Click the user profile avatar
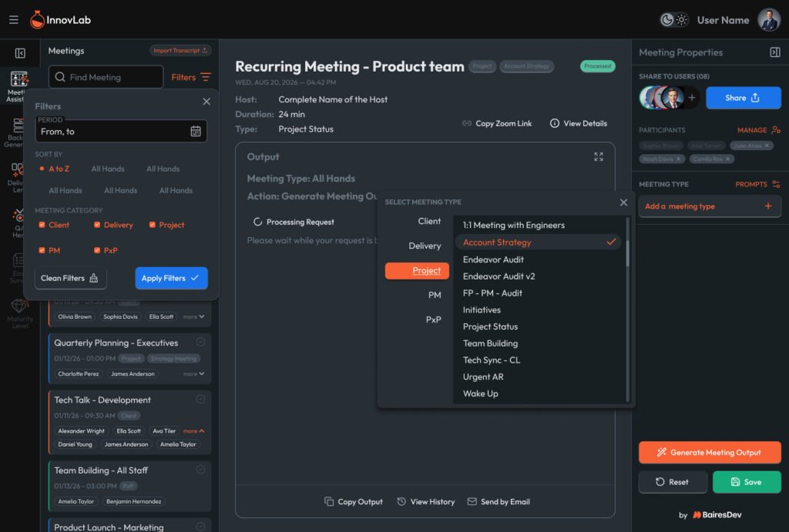The height and width of the screenshot is (532, 789). tap(769, 20)
